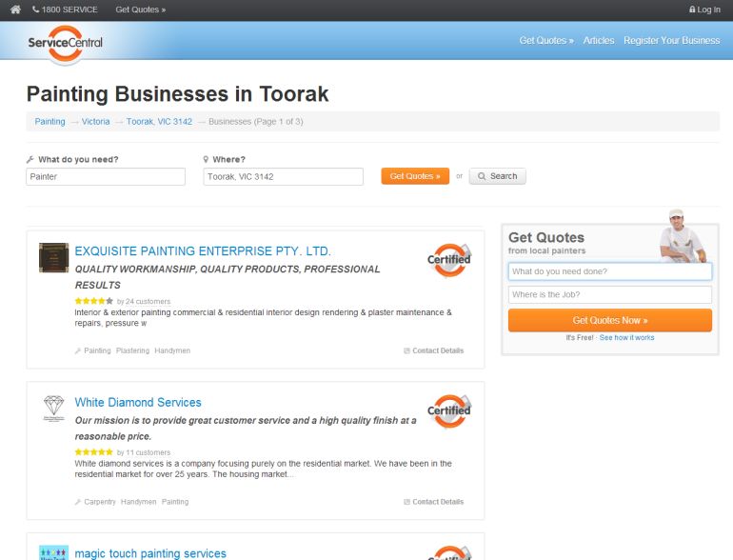Open Get Quotes in the dark top bar
The width and height of the screenshot is (733, 560).
pos(141,10)
